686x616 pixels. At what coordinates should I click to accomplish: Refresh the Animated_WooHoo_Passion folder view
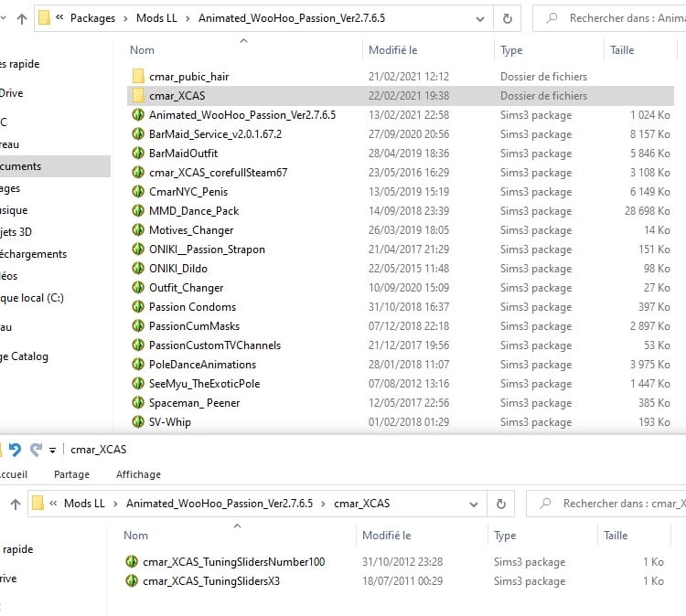pyautogui.click(x=507, y=18)
